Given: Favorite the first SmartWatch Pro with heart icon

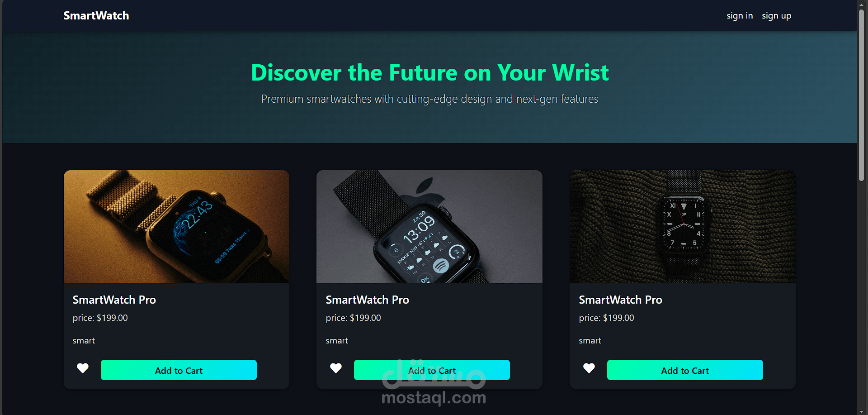Looking at the screenshot, I should click(x=83, y=368).
